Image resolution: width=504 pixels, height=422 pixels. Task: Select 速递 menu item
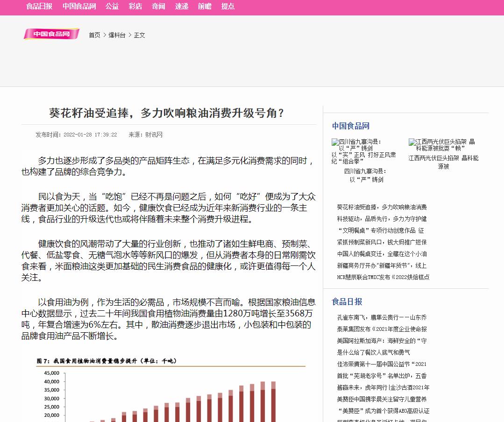pyautogui.click(x=182, y=6)
